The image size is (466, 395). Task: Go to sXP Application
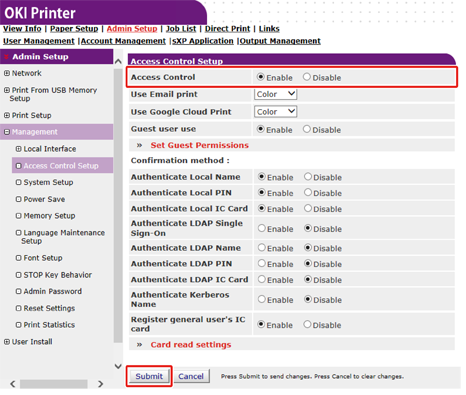pyautogui.click(x=203, y=41)
